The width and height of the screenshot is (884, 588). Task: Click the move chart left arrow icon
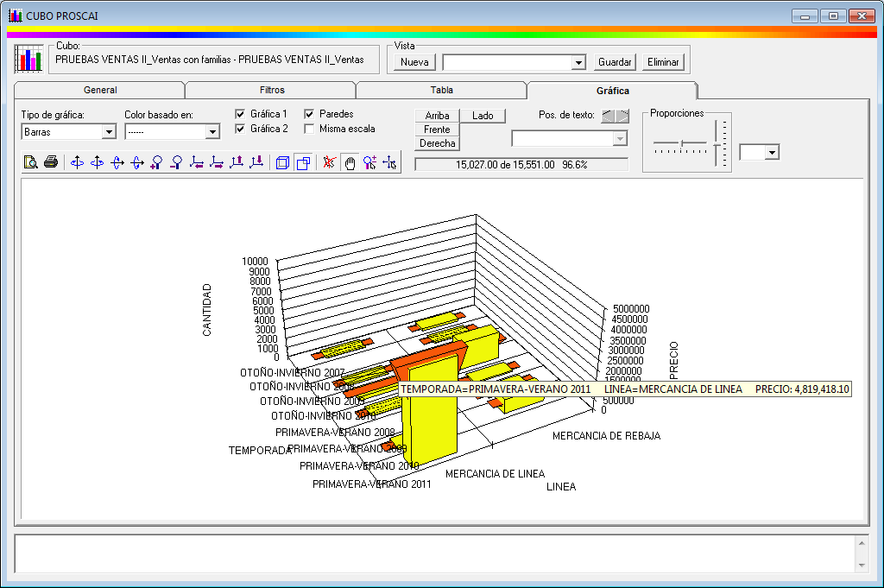point(196,163)
